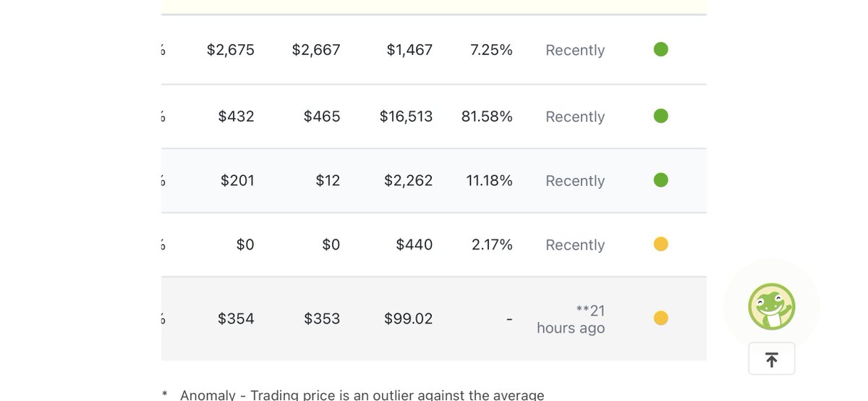Click green trust dot in the 11.18% row
Image resolution: width=868 pixels, height=401 pixels.
(660, 180)
